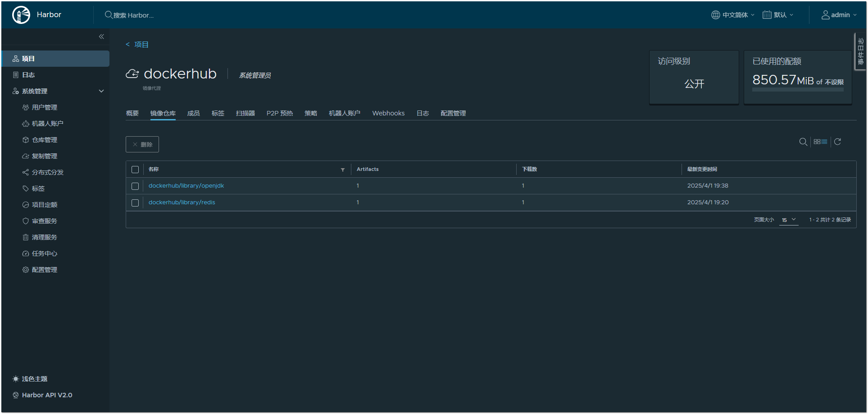Screen dimensions: 868x414
Task: Open the P2P 预热 tab
Action: pos(280,113)
